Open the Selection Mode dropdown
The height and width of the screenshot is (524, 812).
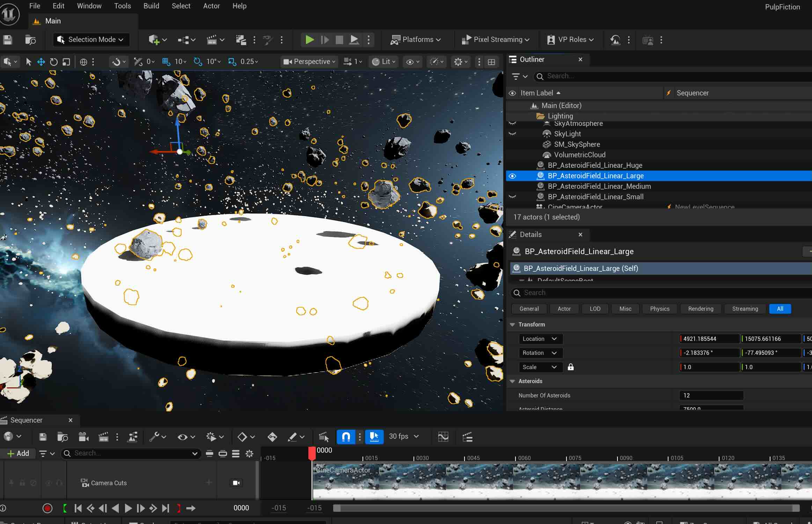(x=91, y=40)
